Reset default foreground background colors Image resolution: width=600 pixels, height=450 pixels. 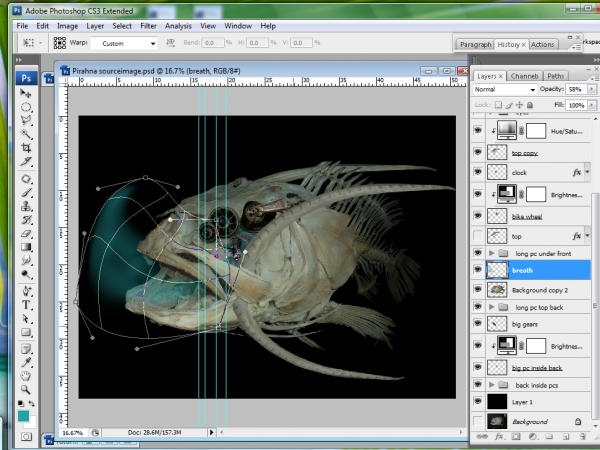click(21, 404)
